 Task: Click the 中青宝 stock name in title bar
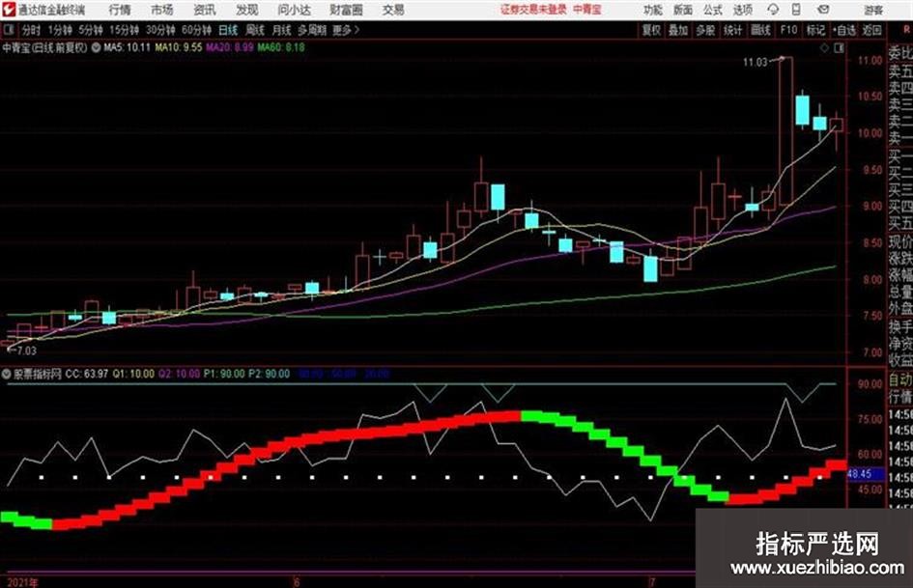(x=587, y=10)
